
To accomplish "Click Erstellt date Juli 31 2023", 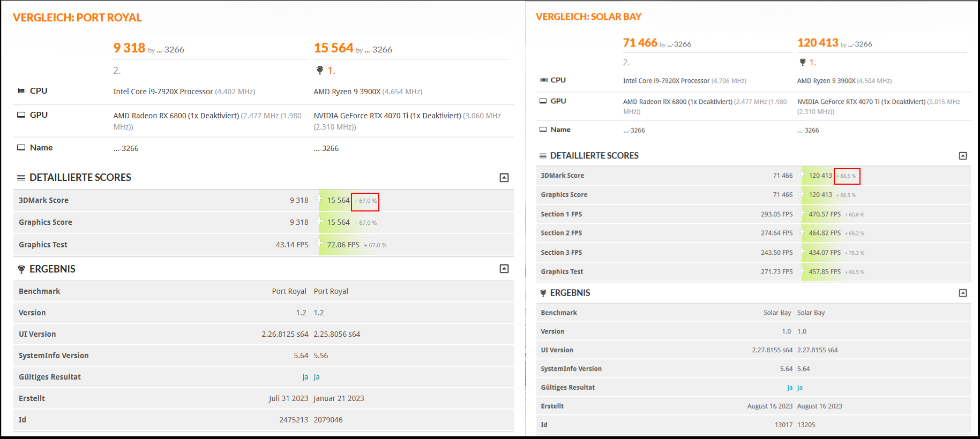I will click(288, 398).
